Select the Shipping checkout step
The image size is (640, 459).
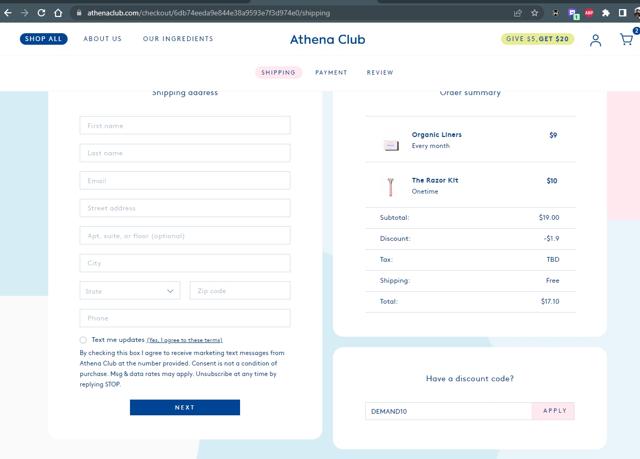[278, 73]
